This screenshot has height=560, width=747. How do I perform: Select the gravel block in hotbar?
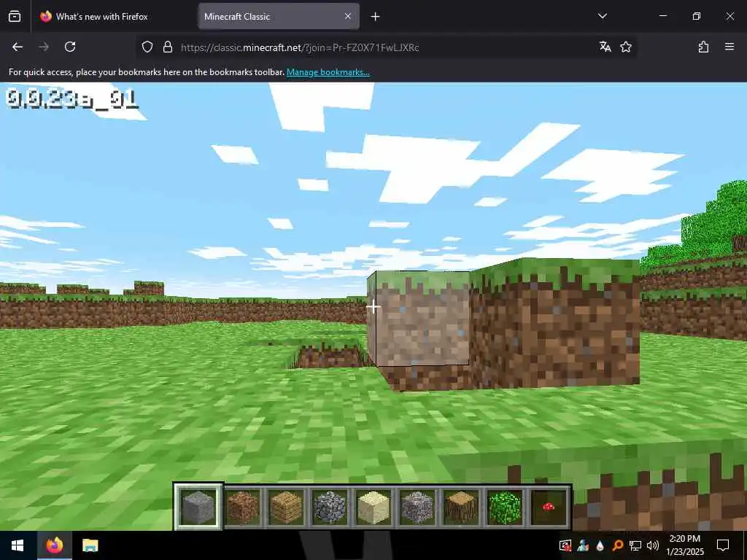417,507
